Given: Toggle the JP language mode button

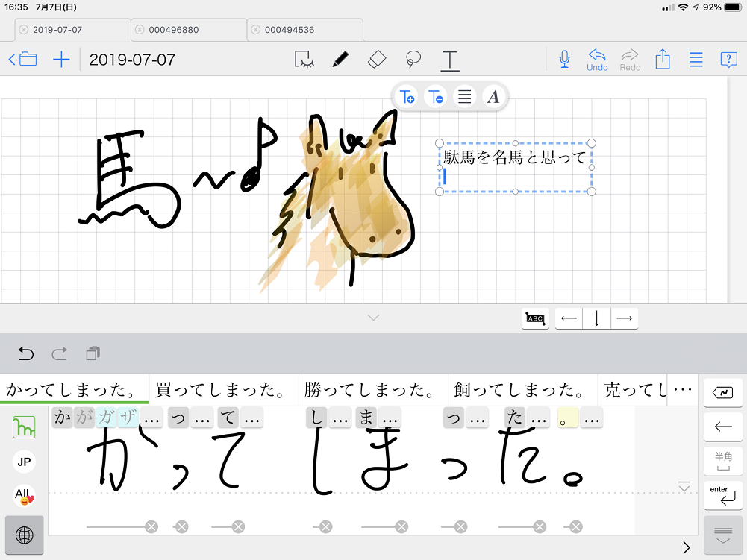Looking at the screenshot, I should [24, 462].
